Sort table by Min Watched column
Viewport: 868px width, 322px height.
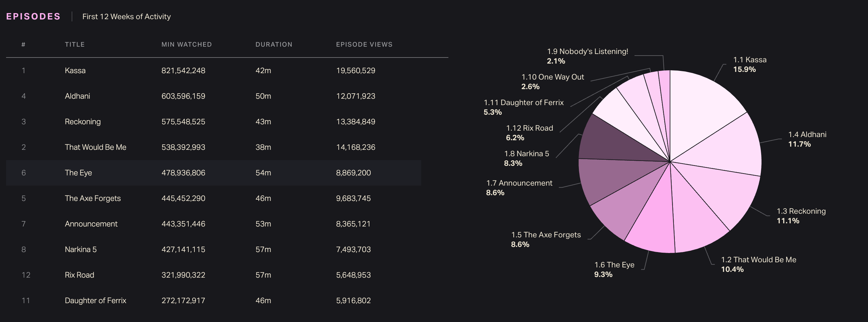[186, 44]
